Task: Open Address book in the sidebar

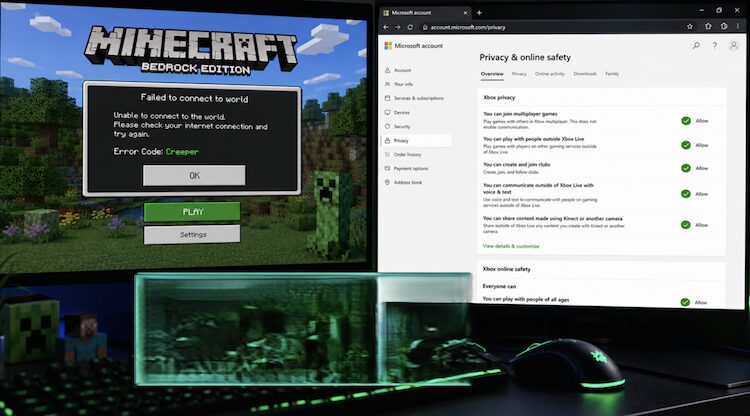Action: [404, 182]
